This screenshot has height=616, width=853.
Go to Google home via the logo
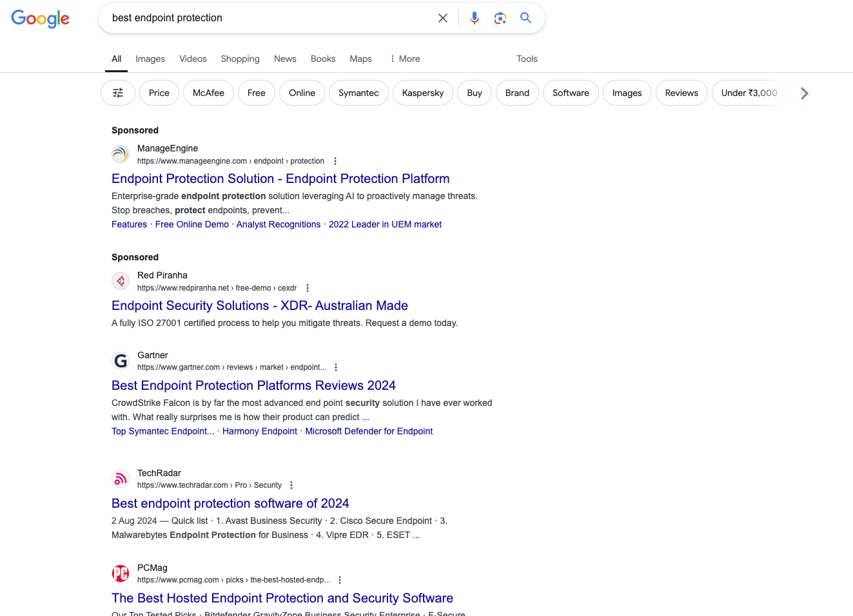click(40, 19)
